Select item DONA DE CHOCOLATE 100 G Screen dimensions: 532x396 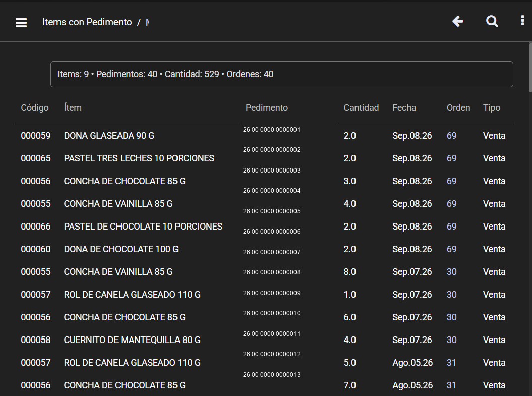[121, 249]
